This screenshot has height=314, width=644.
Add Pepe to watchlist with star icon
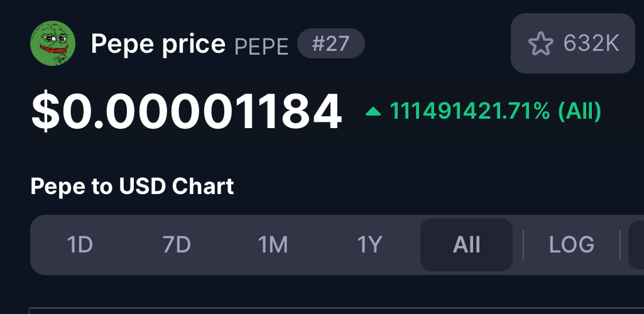540,43
